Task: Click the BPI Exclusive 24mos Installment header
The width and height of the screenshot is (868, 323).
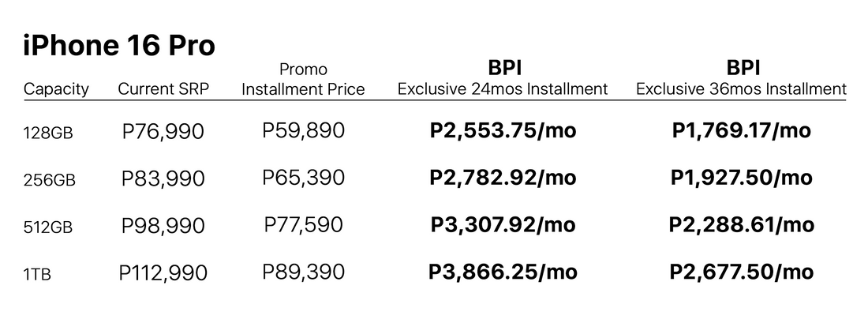Action: [503, 78]
